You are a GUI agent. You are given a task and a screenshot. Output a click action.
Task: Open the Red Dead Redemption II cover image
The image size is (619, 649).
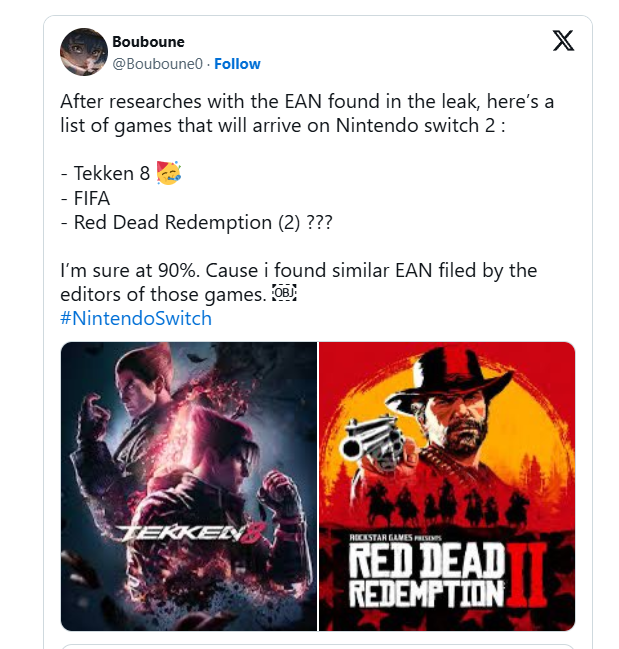(x=447, y=486)
